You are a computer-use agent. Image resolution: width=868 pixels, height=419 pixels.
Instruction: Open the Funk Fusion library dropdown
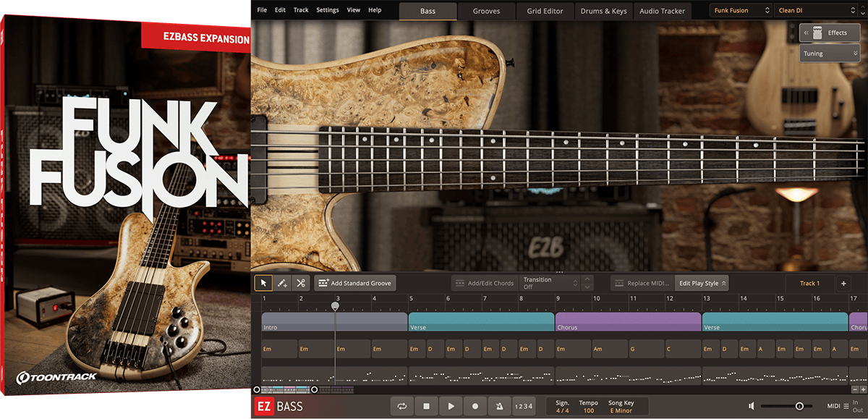pyautogui.click(x=741, y=11)
